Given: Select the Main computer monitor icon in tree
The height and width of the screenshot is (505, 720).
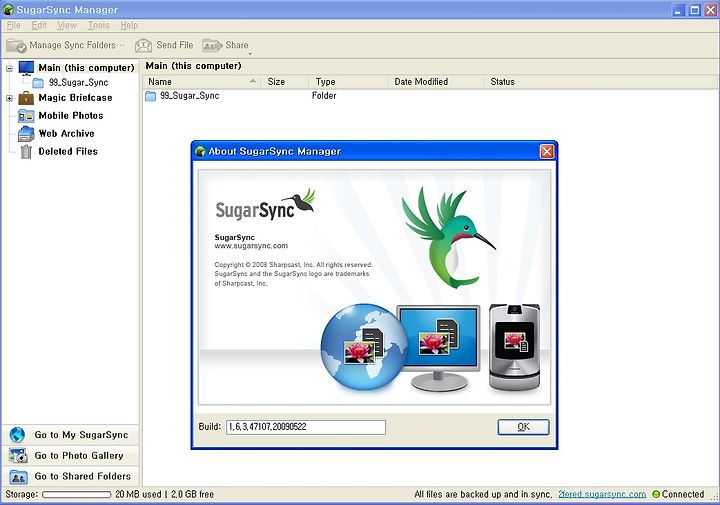Looking at the screenshot, I should 26,68.
